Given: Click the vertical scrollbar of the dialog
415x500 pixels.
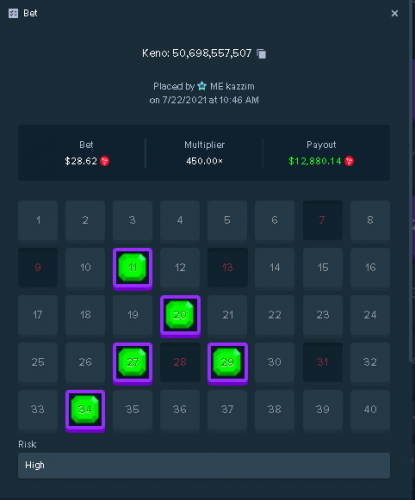Looking at the screenshot, I should click(x=411, y=180).
